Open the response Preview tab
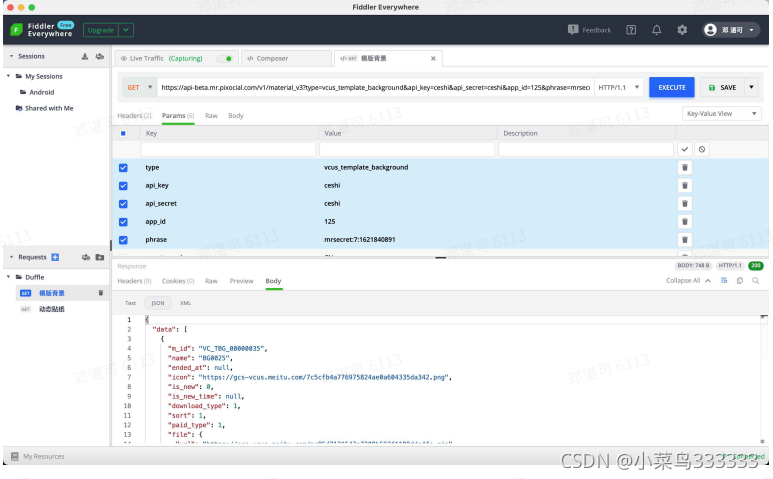Image resolution: width=773 pixels, height=479 pixels. pos(241,281)
